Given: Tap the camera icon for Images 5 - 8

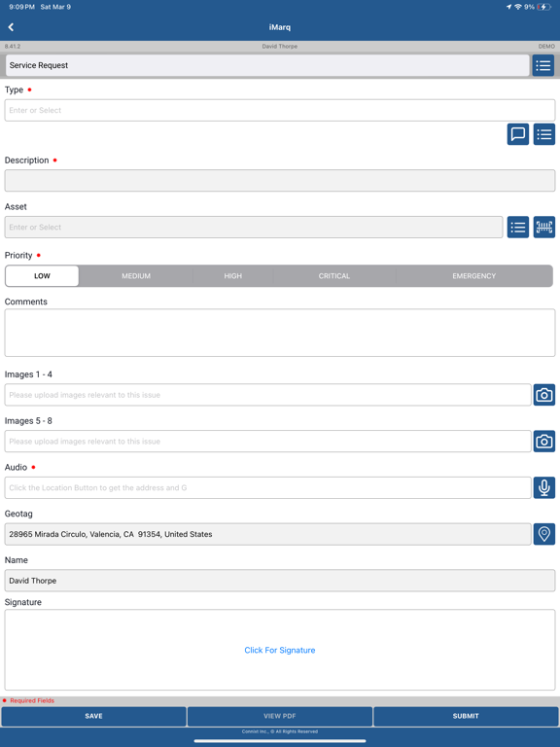Looking at the screenshot, I should coord(543,442).
